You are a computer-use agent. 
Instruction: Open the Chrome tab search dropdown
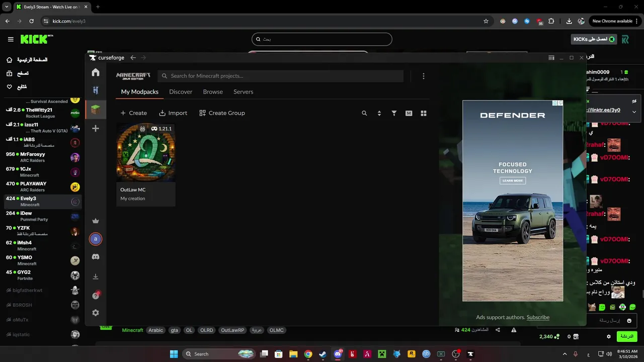pyautogui.click(x=7, y=7)
